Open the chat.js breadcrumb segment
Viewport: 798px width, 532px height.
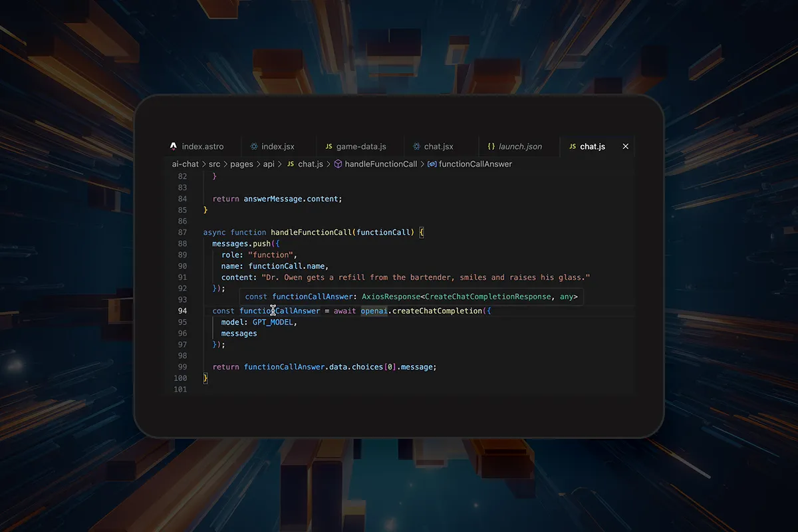point(311,164)
